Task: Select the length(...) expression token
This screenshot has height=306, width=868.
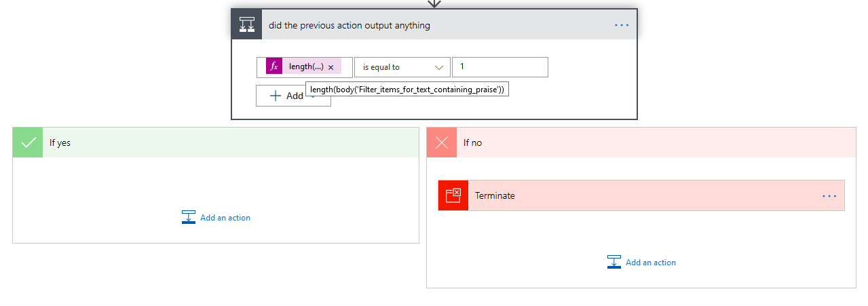Action: [x=305, y=66]
